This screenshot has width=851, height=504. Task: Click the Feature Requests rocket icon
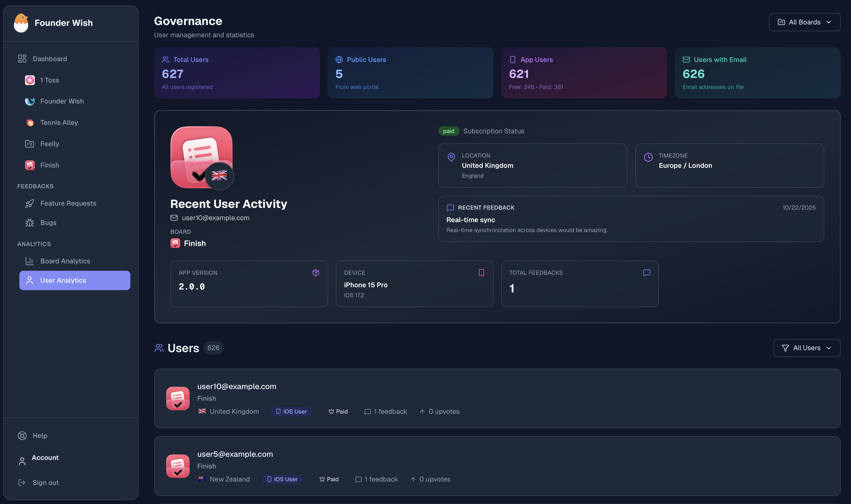click(30, 203)
